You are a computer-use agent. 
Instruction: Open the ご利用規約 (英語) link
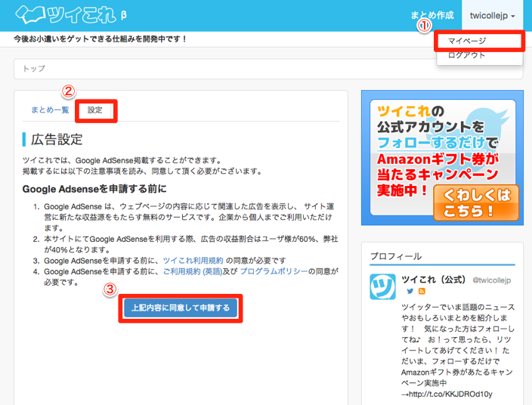click(193, 271)
